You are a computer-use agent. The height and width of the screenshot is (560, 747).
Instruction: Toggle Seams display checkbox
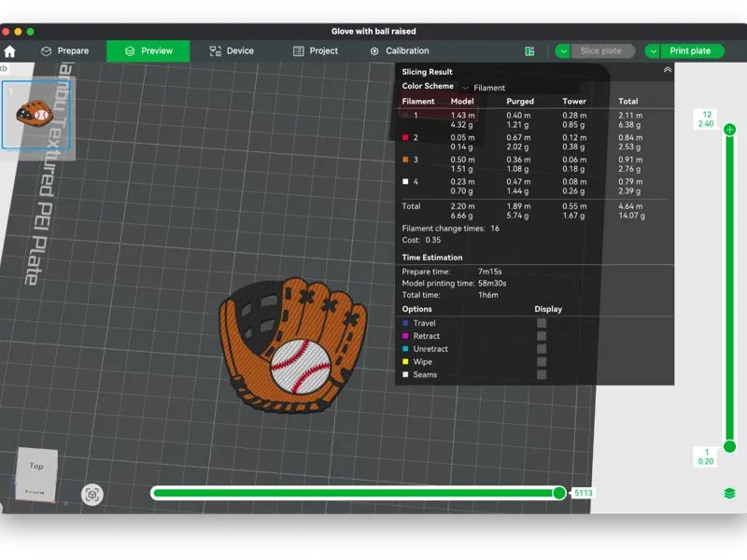pos(542,374)
